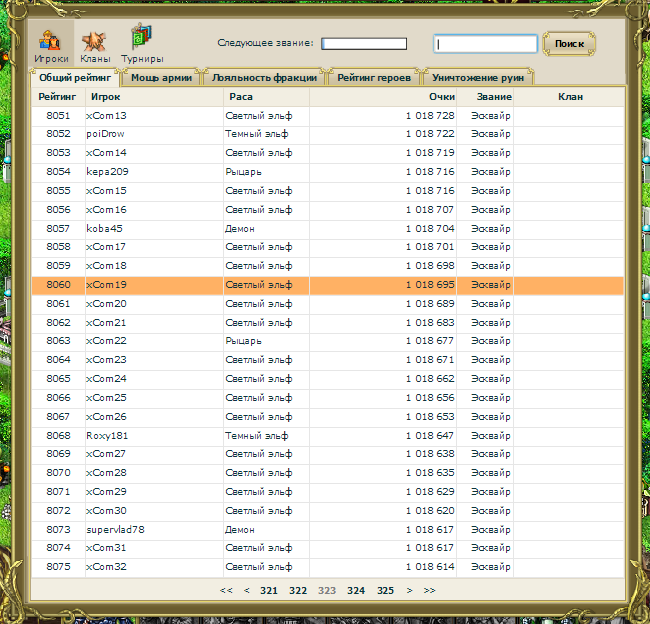The height and width of the screenshot is (624, 650).
Task: Click the Поиск search button
Action: pyautogui.click(x=569, y=44)
